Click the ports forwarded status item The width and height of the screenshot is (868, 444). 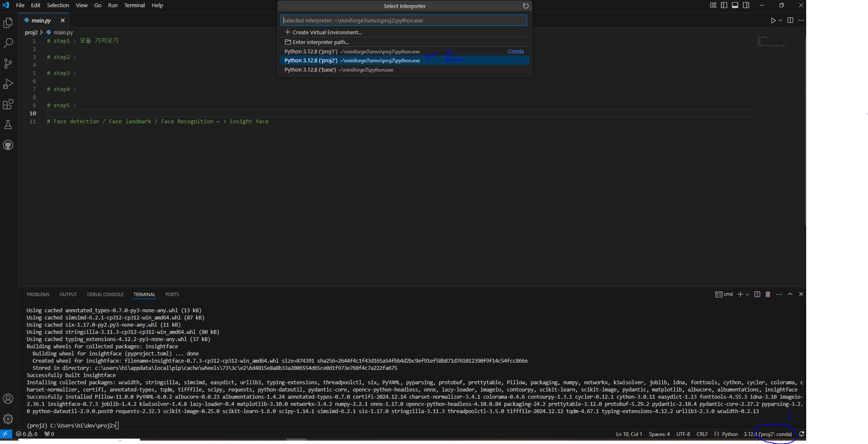(49, 434)
